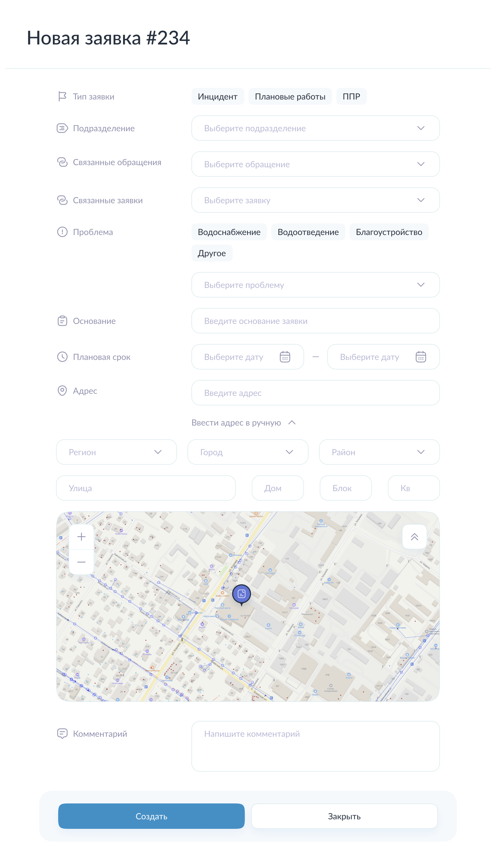Select the Инцидент request type
This screenshot has width=496, height=868.
tap(218, 97)
